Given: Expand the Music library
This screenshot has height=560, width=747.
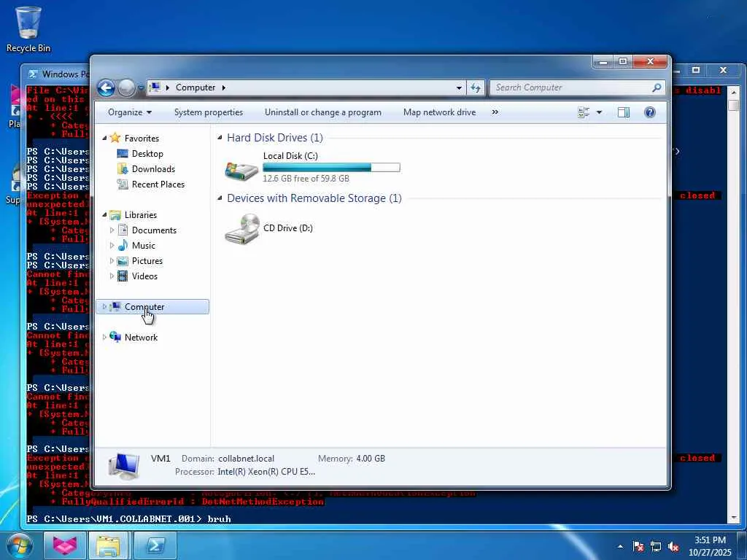Looking at the screenshot, I should click(x=112, y=246).
